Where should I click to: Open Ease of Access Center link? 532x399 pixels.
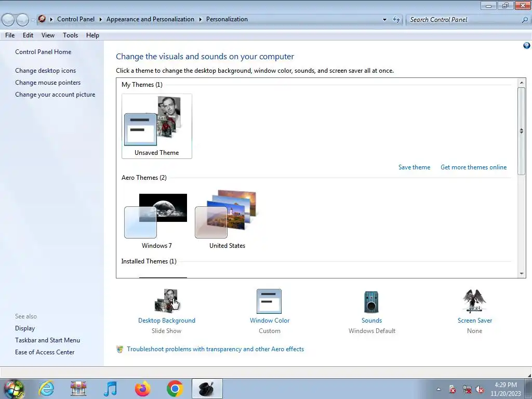click(45, 352)
